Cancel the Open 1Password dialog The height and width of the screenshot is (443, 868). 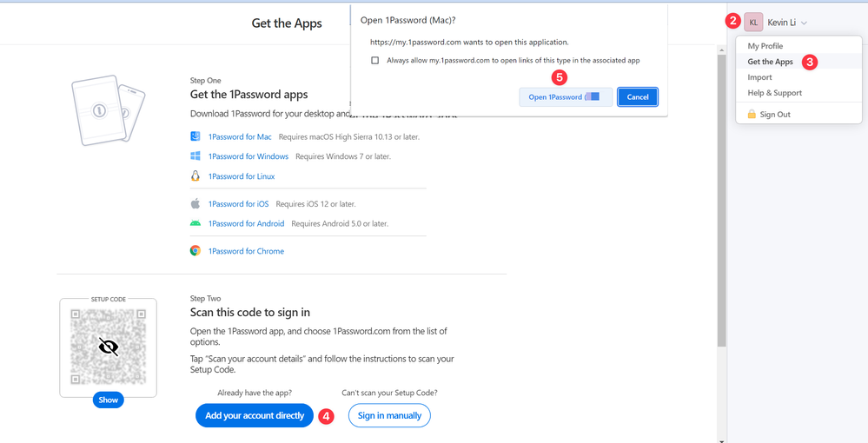click(638, 97)
